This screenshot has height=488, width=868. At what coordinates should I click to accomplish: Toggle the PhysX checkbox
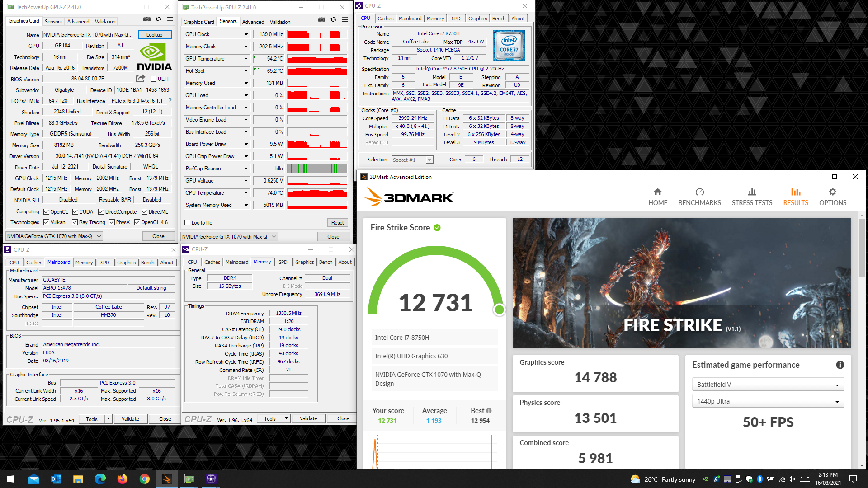(x=112, y=222)
